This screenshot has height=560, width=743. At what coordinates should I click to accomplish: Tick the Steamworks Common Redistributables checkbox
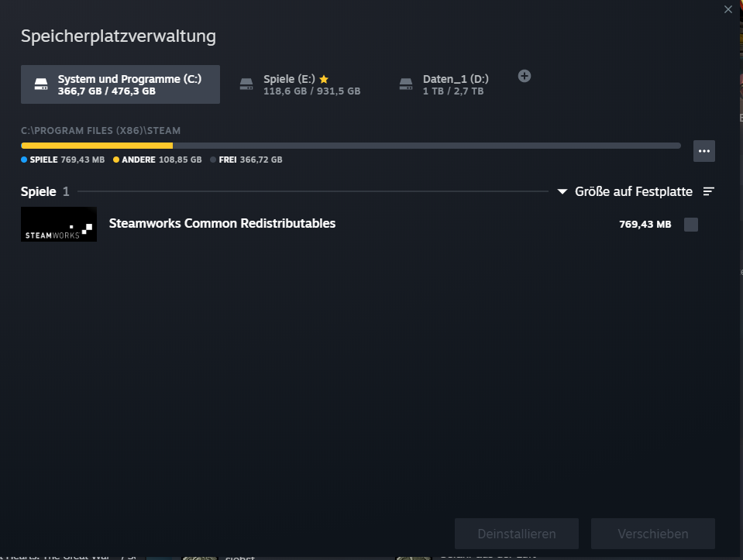coord(691,225)
